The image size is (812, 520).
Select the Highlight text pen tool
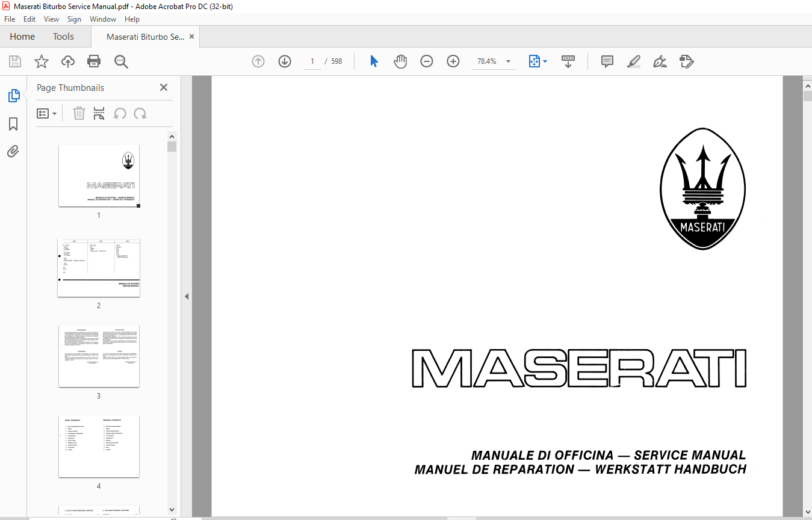634,61
